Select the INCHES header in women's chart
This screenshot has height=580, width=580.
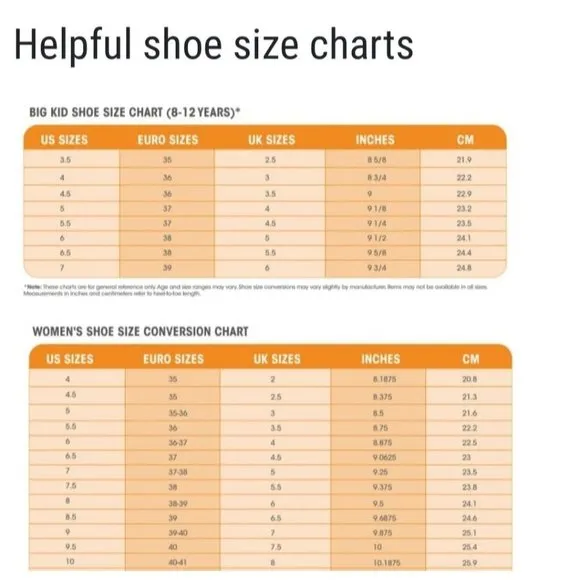click(x=381, y=359)
